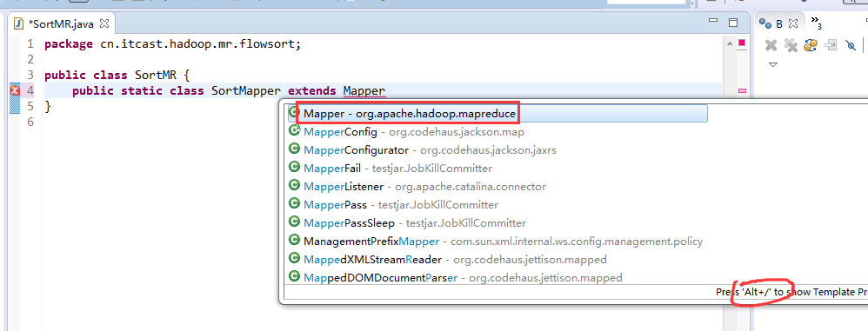Click the closing brace on line 5
868x331 pixels.
tap(48, 106)
